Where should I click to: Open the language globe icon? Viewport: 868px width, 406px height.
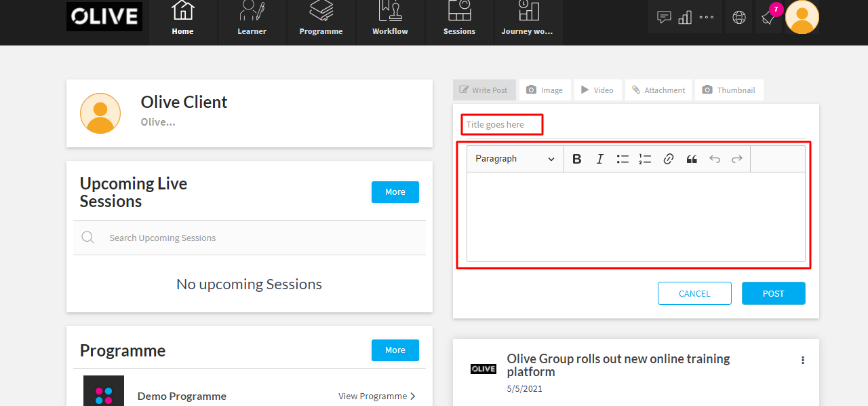coord(738,17)
